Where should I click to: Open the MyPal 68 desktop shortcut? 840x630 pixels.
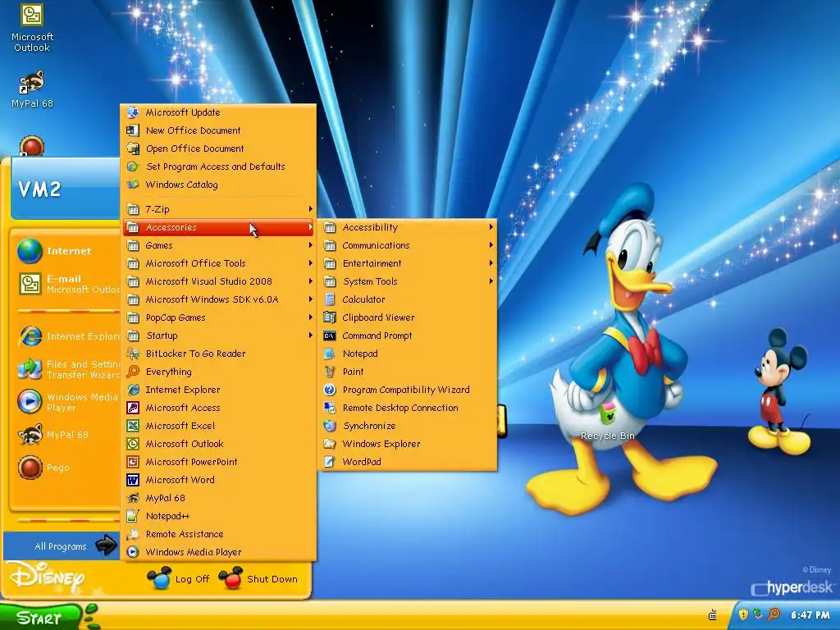[x=32, y=89]
